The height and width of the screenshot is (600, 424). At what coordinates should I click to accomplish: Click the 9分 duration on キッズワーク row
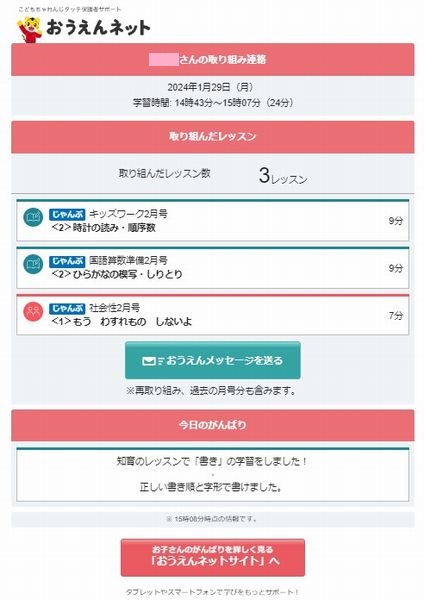click(x=396, y=221)
